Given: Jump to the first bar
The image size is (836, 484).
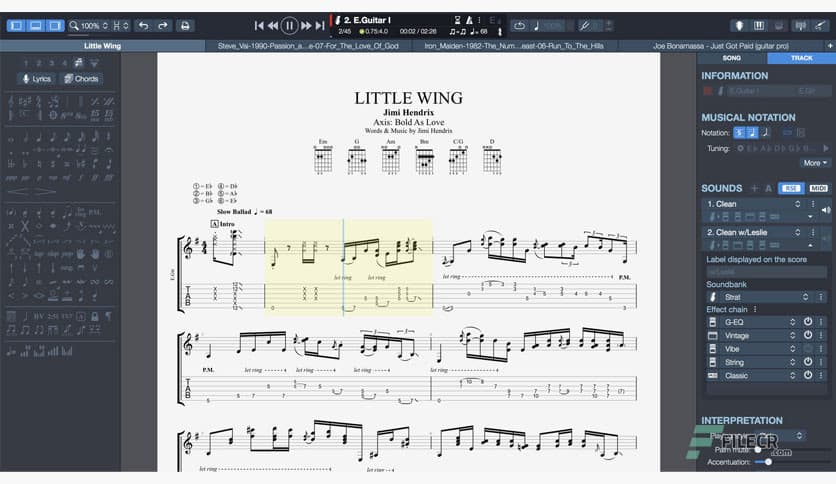Looking at the screenshot, I should tap(259, 25).
